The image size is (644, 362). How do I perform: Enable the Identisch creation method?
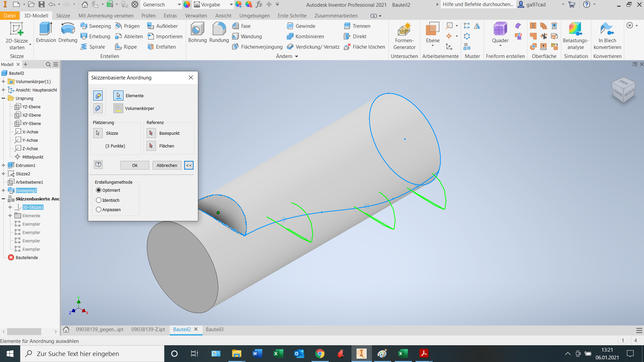click(98, 200)
